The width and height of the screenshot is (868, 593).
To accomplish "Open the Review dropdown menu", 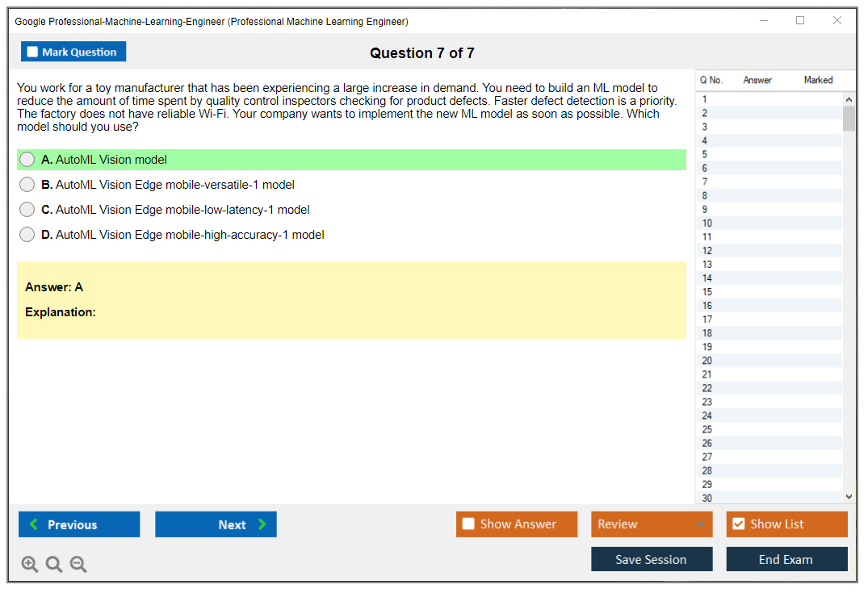I will pos(651,524).
